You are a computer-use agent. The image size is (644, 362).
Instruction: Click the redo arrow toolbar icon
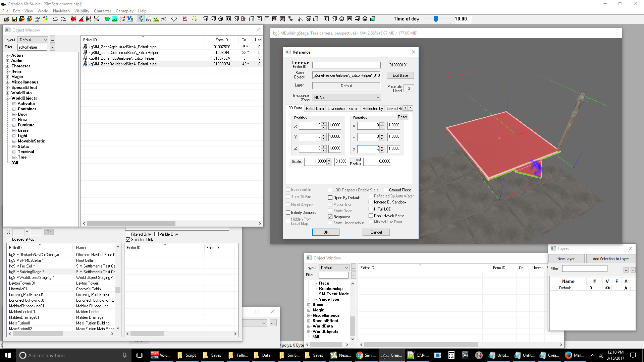(x=63, y=19)
